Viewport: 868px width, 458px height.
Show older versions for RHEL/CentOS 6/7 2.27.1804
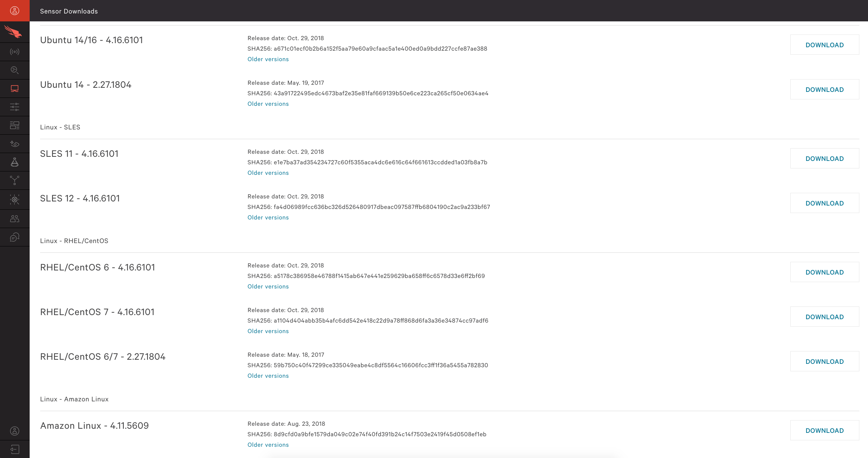click(x=268, y=376)
